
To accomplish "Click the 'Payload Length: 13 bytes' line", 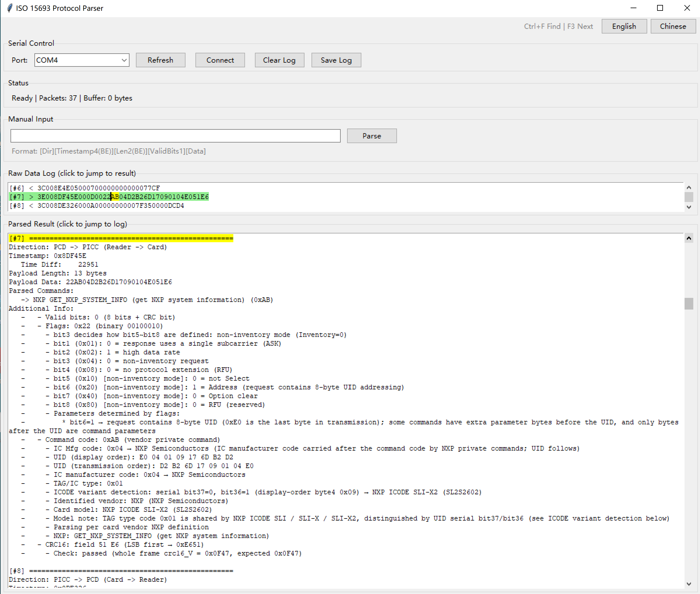I will pyautogui.click(x=58, y=273).
